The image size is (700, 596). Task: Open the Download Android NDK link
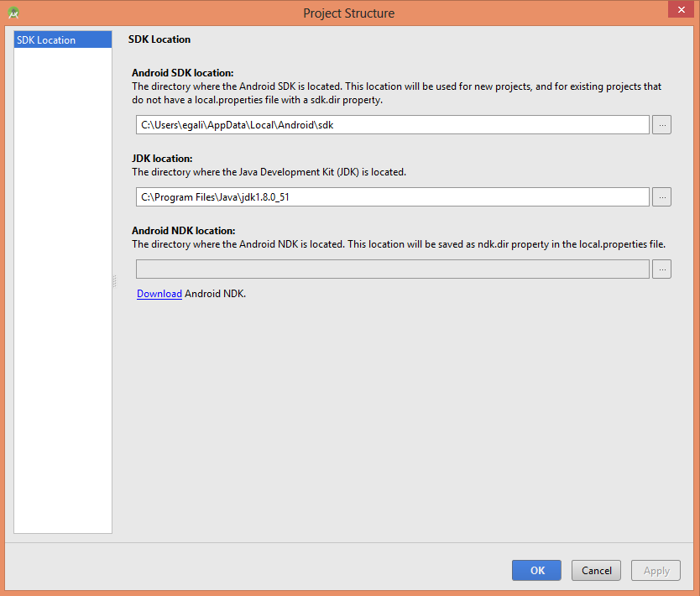click(159, 294)
